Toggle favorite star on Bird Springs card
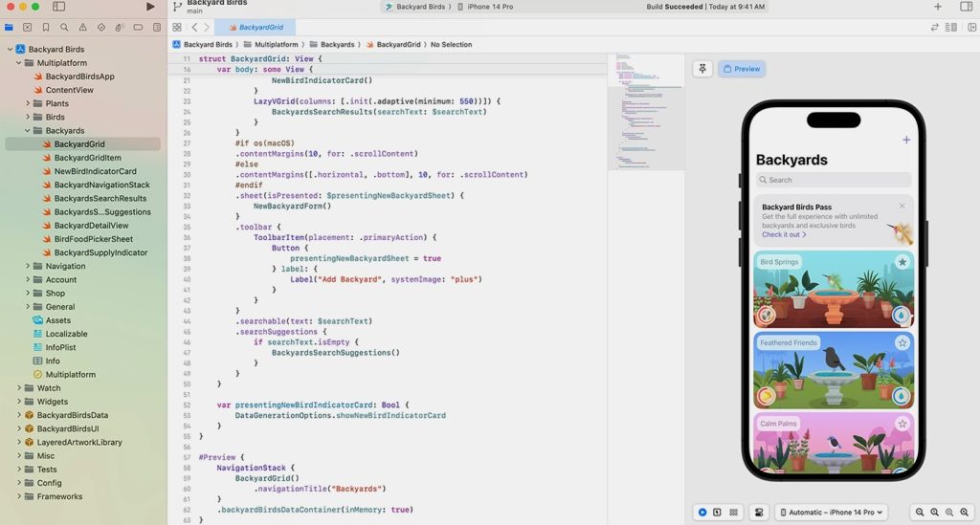Screen dimensions: 980x525 pyautogui.click(x=902, y=262)
